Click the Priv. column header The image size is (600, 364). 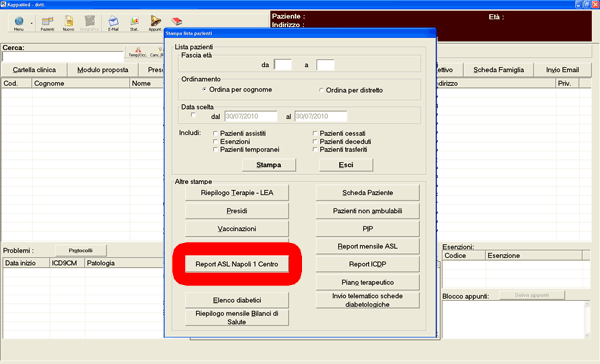[567, 83]
